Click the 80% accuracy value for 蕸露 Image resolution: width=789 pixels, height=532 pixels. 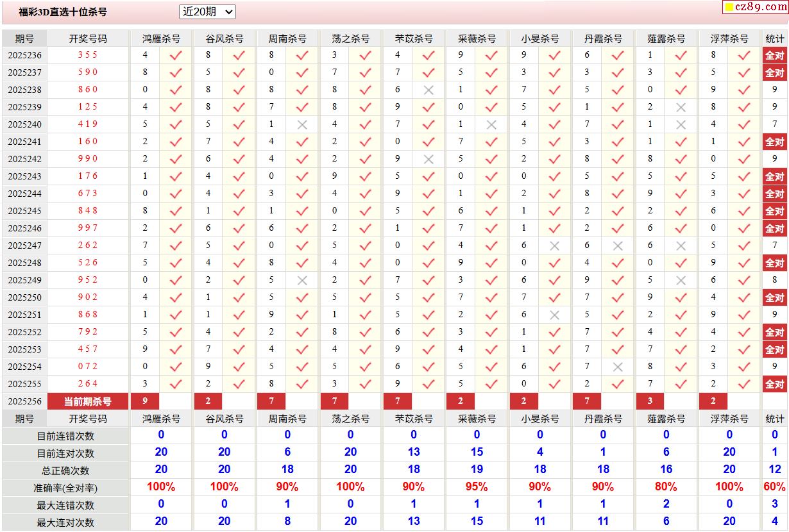[x=666, y=487]
